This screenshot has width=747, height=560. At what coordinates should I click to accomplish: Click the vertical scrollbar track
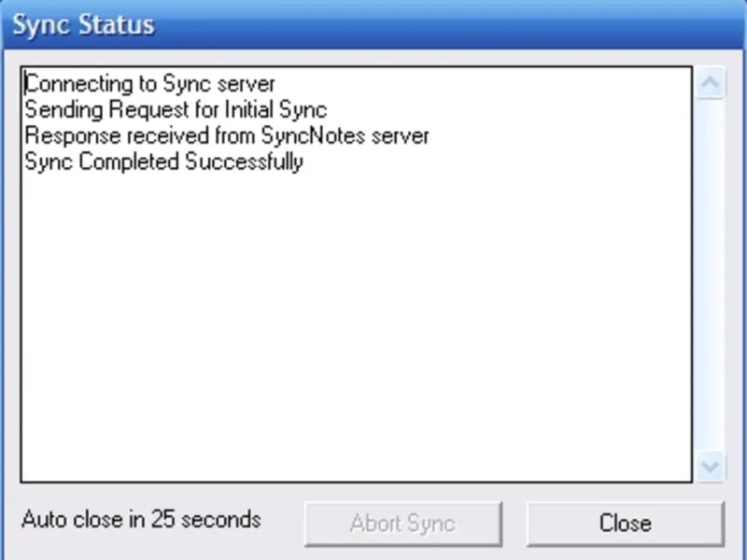710,274
